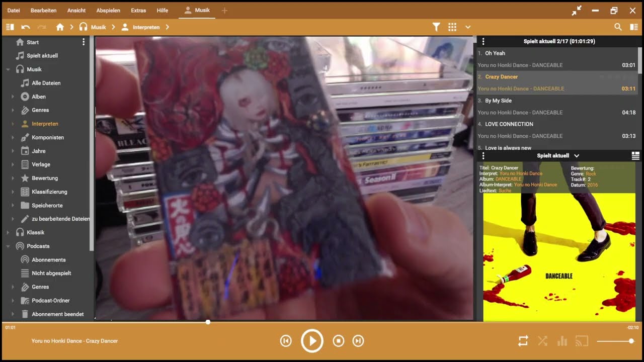Open the sidebar three-dot menu beside Start
The height and width of the screenshot is (362, 644).
coord(84,42)
